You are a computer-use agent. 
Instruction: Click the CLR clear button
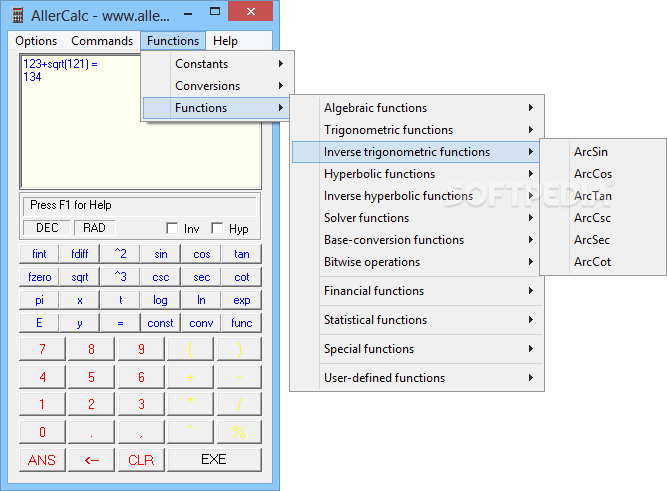pos(141,460)
